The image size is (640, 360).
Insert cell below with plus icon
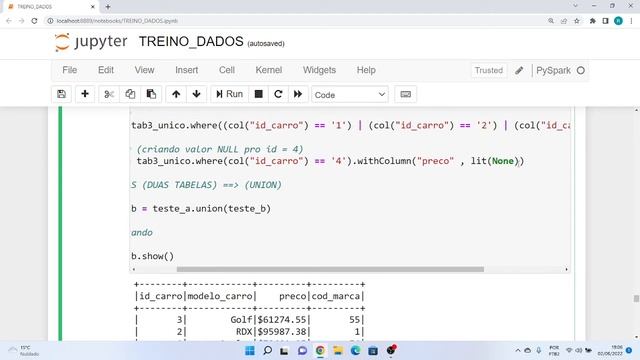coord(85,94)
